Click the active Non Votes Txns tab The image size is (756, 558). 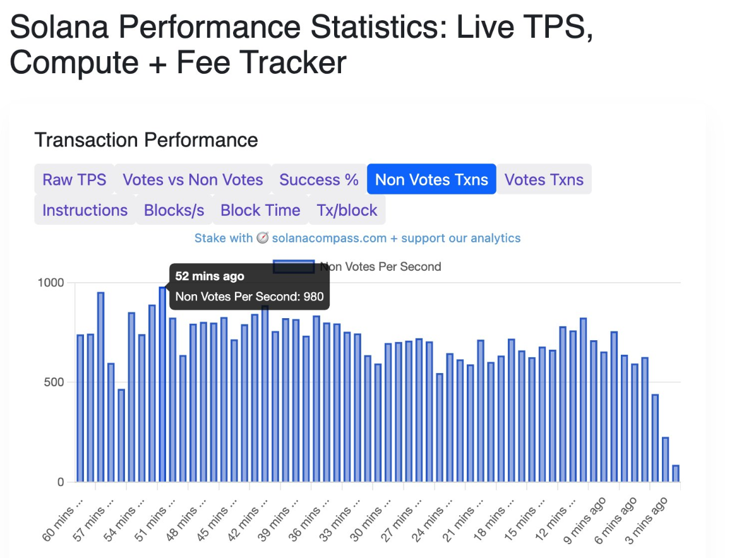(x=431, y=179)
